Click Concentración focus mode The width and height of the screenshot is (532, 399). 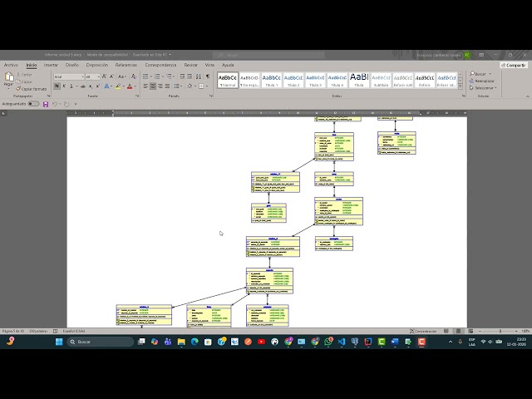click(x=423, y=331)
